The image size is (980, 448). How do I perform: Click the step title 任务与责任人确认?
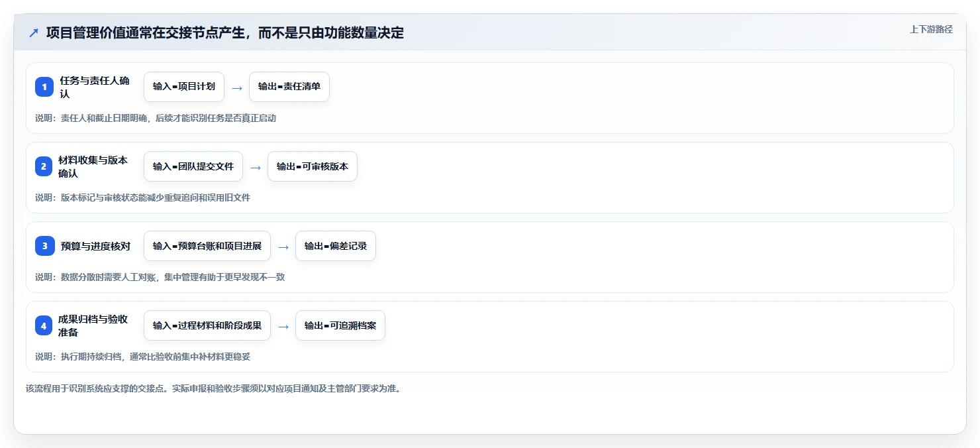coord(95,87)
